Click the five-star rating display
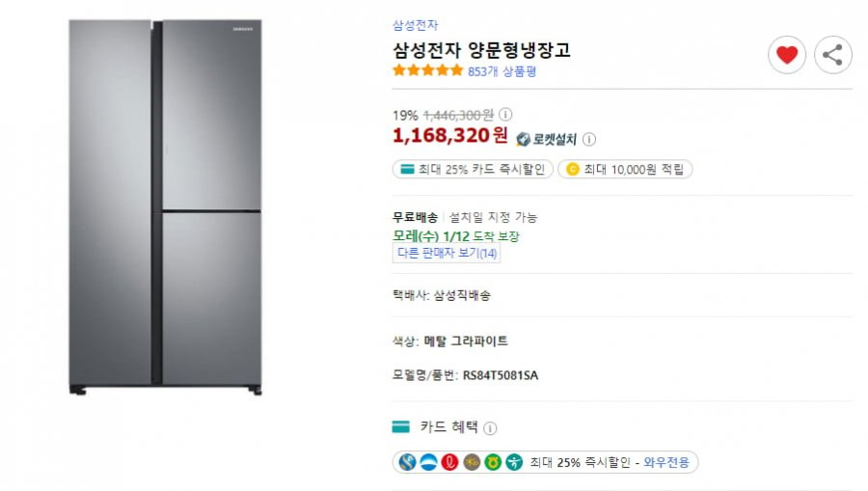868x491 pixels. (x=427, y=70)
